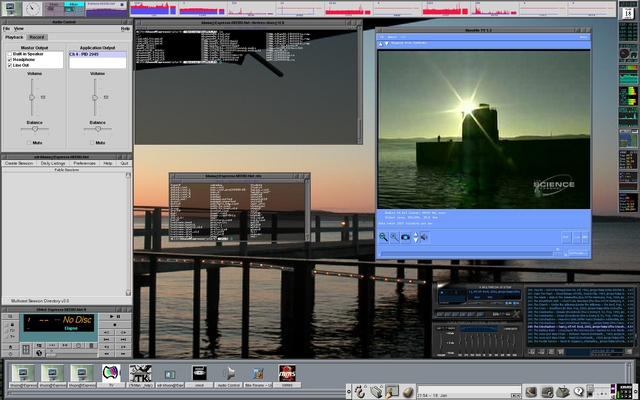Click the TV window playback progress bar
Viewport: 640px width, 400px height.
(472, 254)
